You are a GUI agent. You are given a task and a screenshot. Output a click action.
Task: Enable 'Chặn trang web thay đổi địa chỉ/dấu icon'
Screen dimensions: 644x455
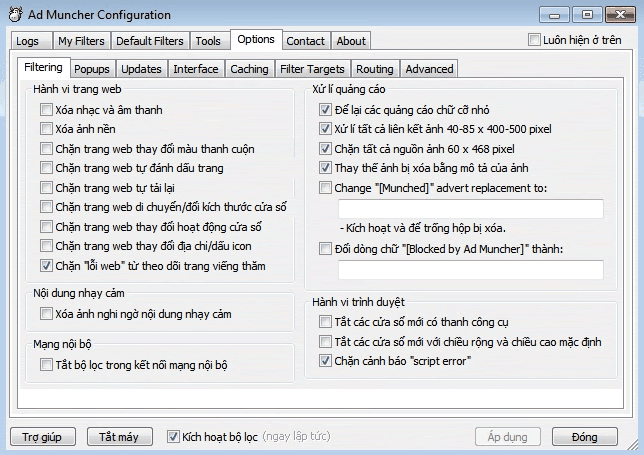coord(46,246)
